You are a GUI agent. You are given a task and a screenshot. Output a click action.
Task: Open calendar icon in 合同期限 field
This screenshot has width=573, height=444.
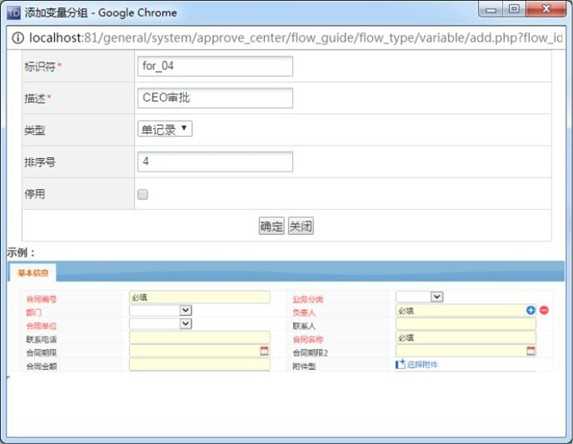click(264, 351)
